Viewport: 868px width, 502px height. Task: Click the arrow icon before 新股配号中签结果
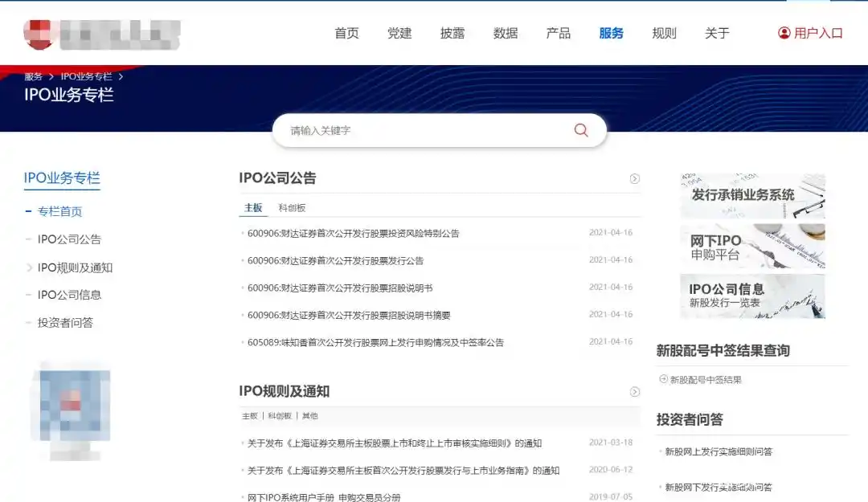(x=662, y=380)
